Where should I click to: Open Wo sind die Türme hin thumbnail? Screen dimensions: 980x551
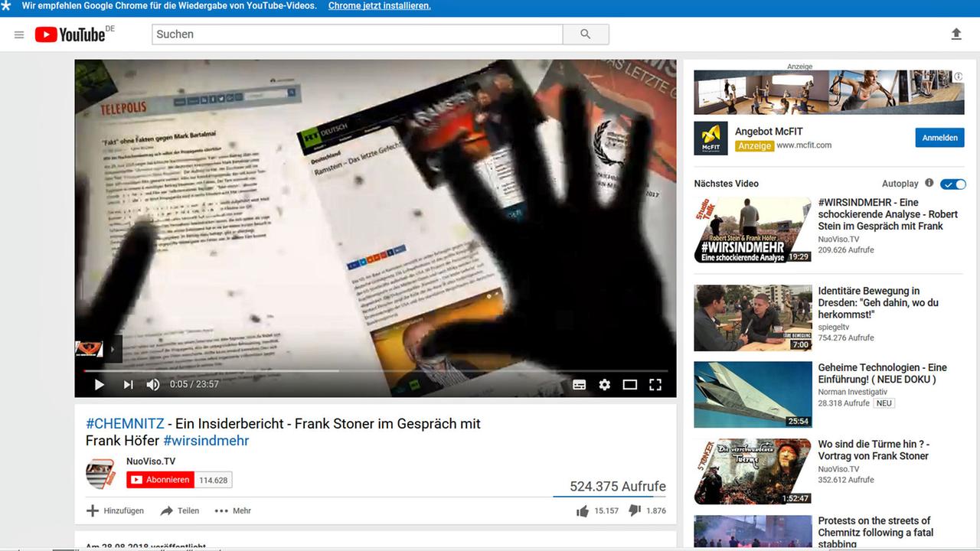pyautogui.click(x=753, y=471)
